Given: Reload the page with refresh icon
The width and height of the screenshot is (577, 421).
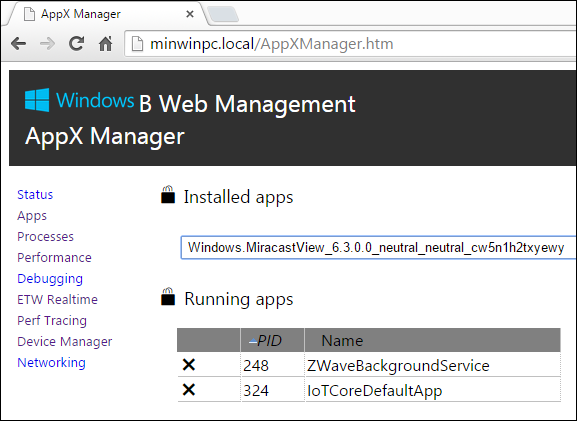Looking at the screenshot, I should point(76,44).
